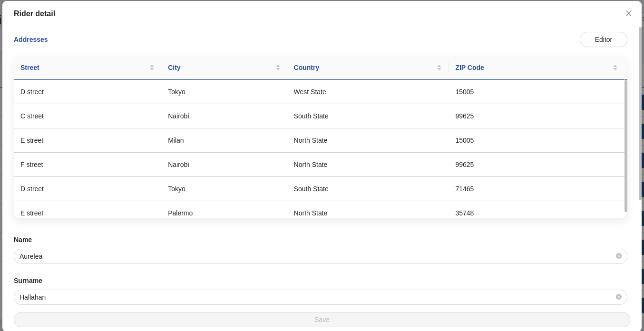The image size is (644, 331).
Task: Select the C street Nairobi row
Action: 319,116
